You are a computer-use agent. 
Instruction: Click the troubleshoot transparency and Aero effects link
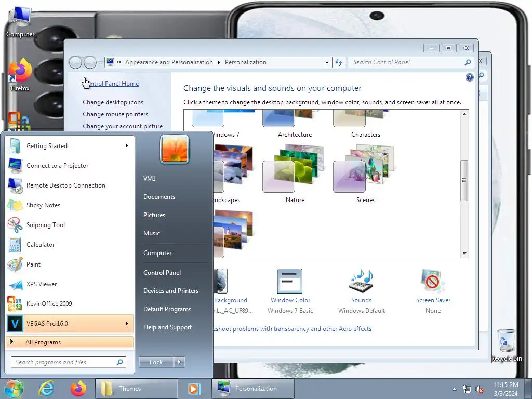[292, 329]
